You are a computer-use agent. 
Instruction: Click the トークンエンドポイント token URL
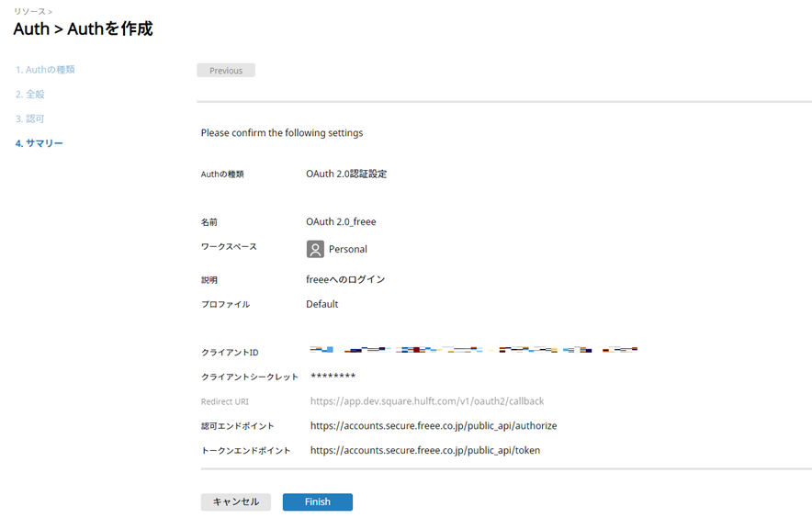coord(425,451)
